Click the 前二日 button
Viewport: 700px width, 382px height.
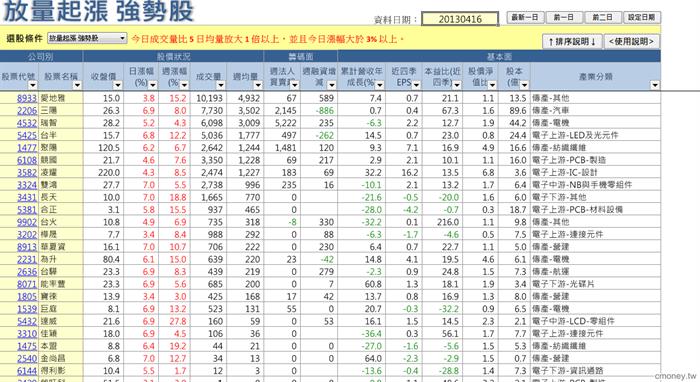tap(602, 17)
